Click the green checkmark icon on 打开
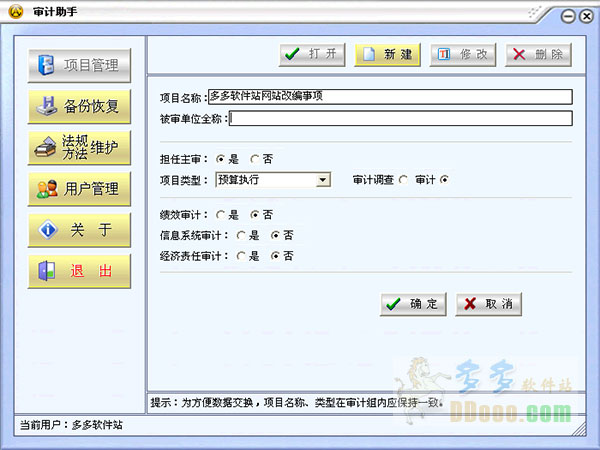The width and height of the screenshot is (600, 450). (x=292, y=54)
